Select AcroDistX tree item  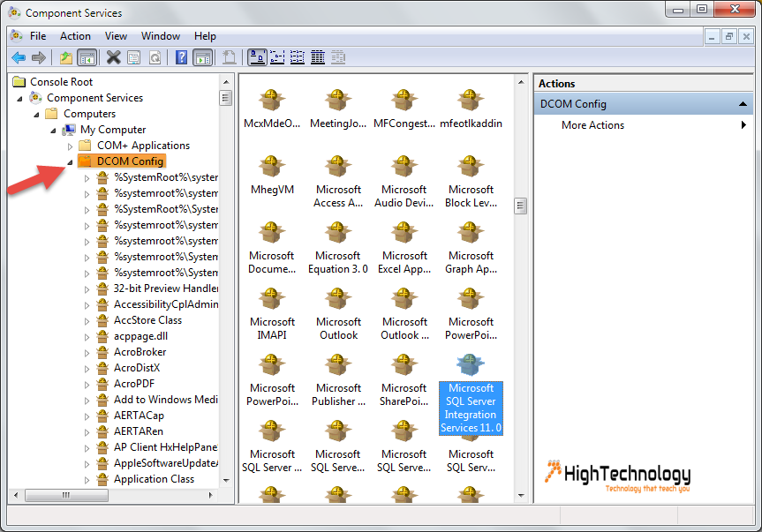[x=137, y=367]
